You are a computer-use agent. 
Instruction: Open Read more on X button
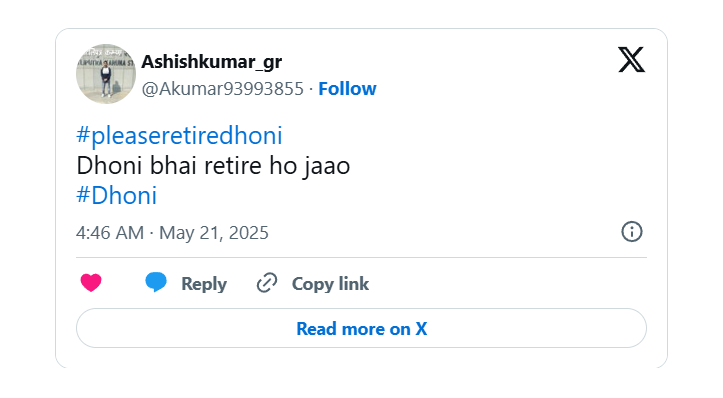click(362, 328)
